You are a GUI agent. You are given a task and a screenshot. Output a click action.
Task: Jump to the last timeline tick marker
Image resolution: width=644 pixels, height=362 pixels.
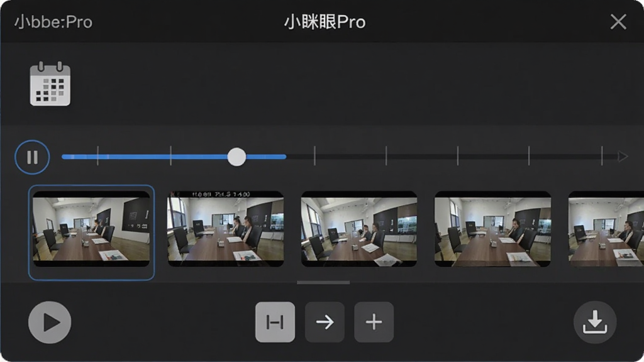tap(602, 156)
